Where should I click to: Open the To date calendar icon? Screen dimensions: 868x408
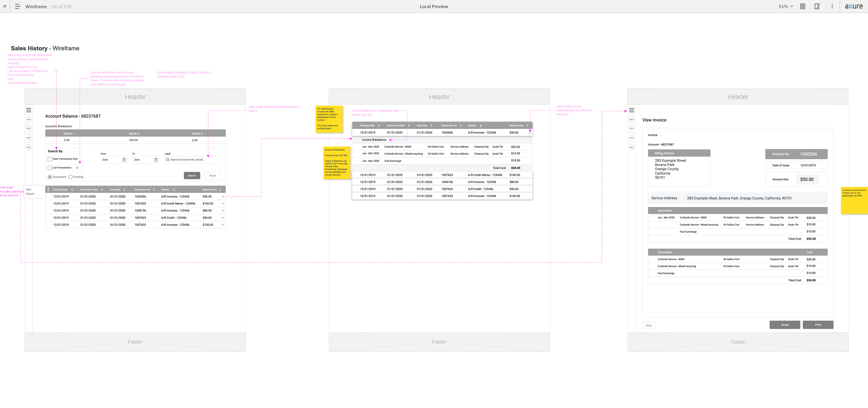coord(156,160)
